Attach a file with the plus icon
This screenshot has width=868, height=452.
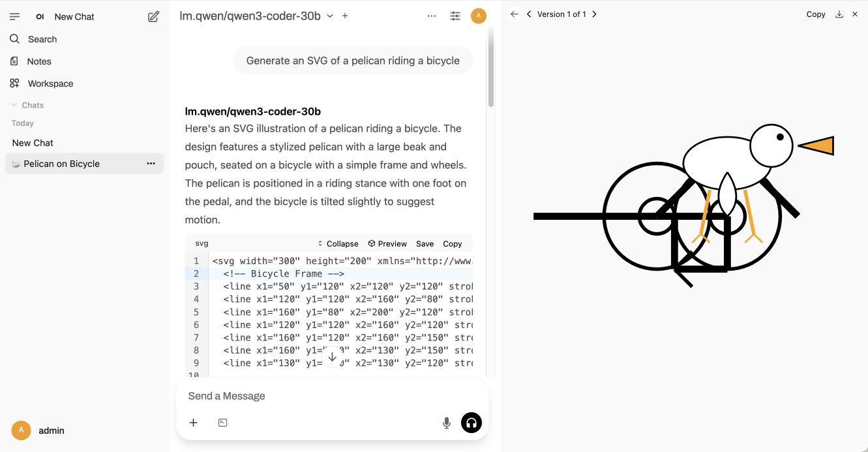click(x=193, y=423)
